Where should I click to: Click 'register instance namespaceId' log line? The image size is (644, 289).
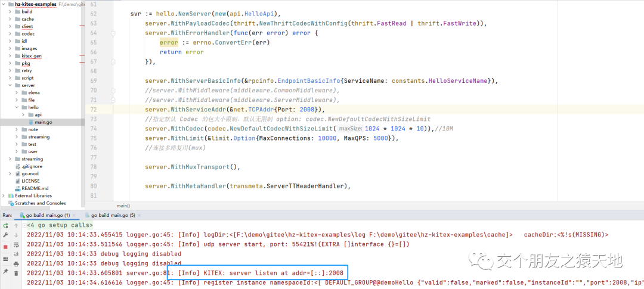(335, 282)
